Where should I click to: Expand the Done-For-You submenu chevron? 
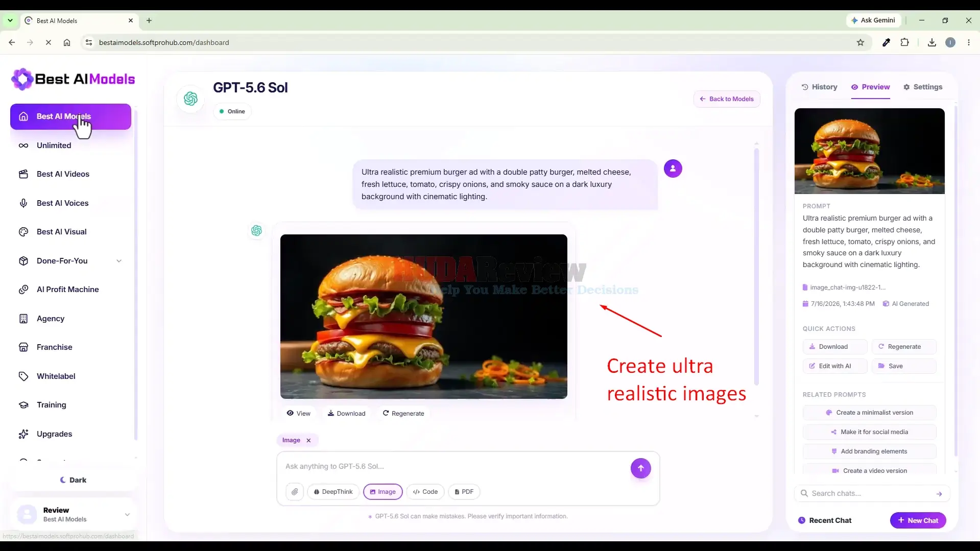[x=119, y=261]
